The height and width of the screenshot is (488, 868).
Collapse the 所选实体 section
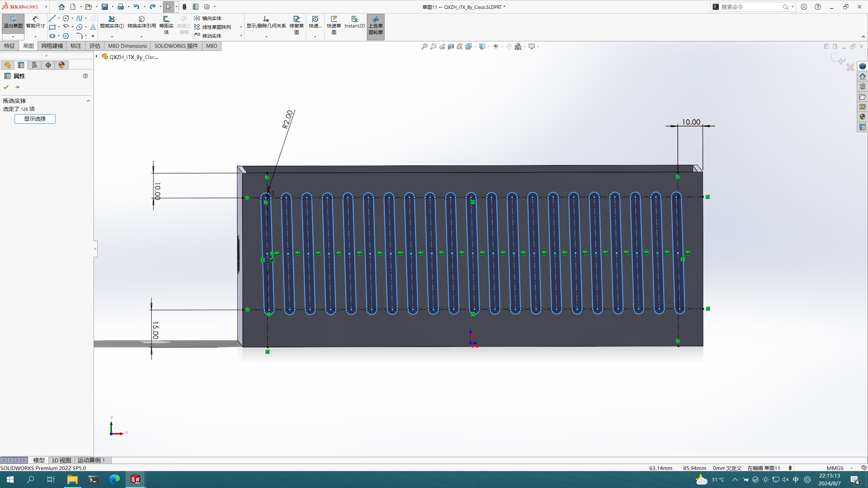[88, 101]
